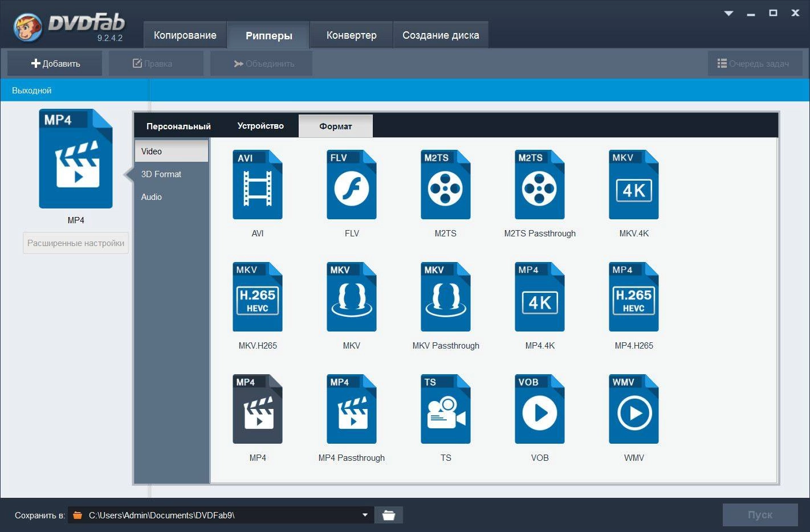Choose the Audio category in sidebar

(x=172, y=197)
